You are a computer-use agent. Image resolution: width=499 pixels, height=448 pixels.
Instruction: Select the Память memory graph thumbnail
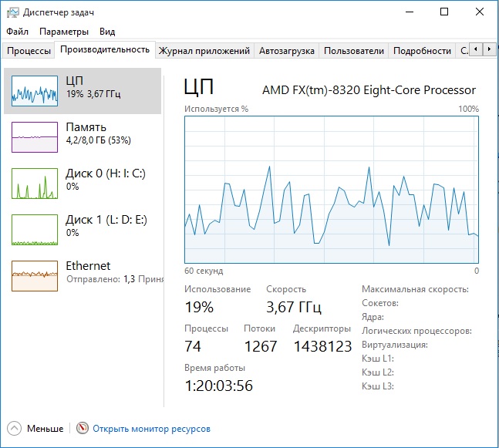pyautogui.click(x=35, y=137)
